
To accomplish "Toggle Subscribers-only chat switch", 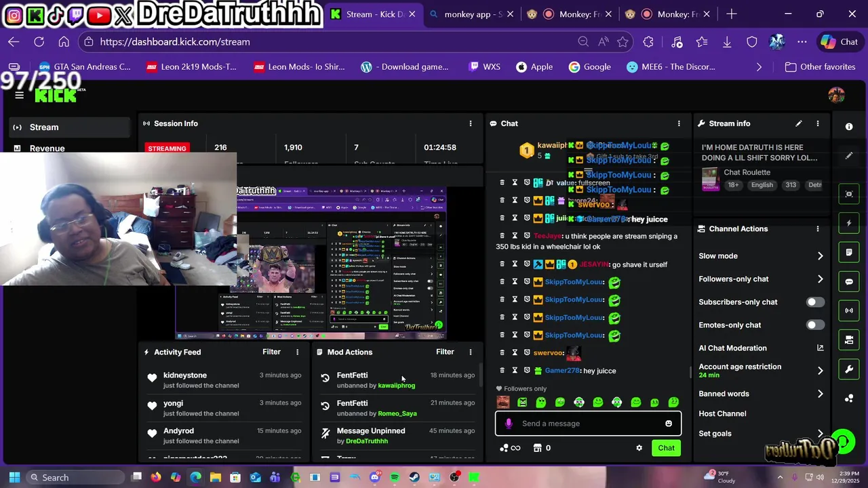I will tap(815, 302).
